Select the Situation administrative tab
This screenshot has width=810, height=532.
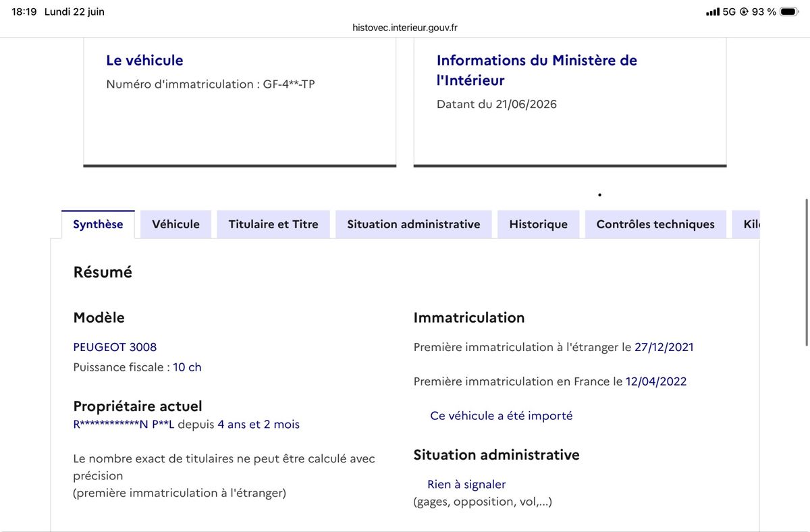[x=414, y=224]
